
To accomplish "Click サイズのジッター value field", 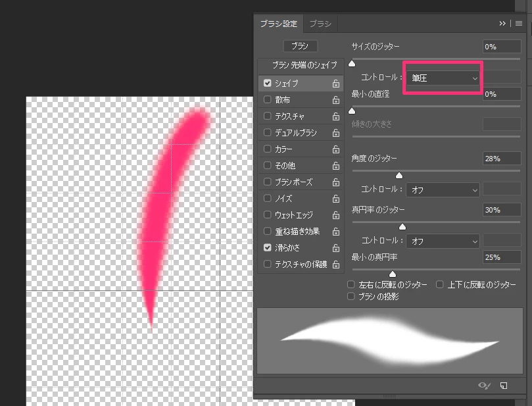I will 502,47.
